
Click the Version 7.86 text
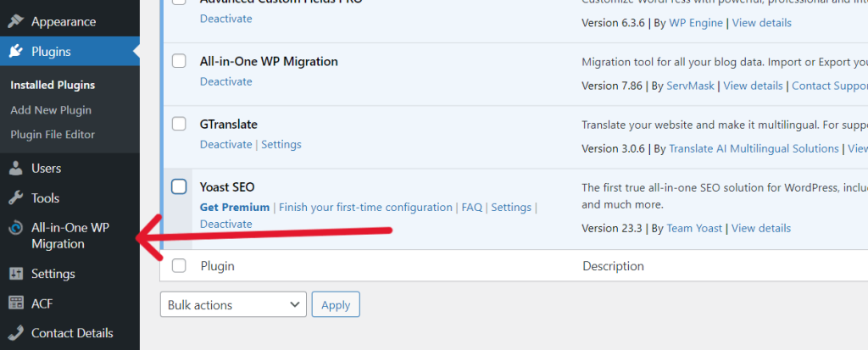[x=612, y=86]
